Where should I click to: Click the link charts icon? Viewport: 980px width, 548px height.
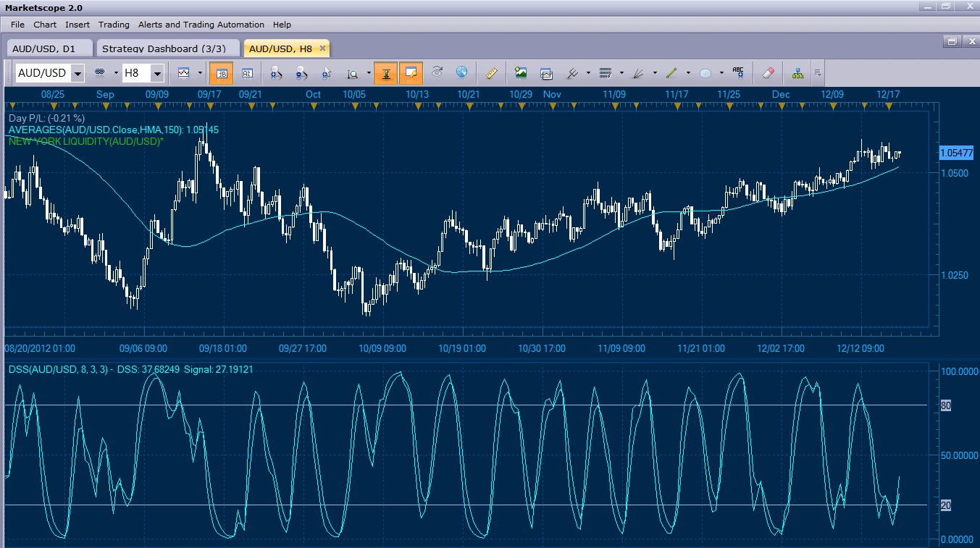tap(100, 73)
